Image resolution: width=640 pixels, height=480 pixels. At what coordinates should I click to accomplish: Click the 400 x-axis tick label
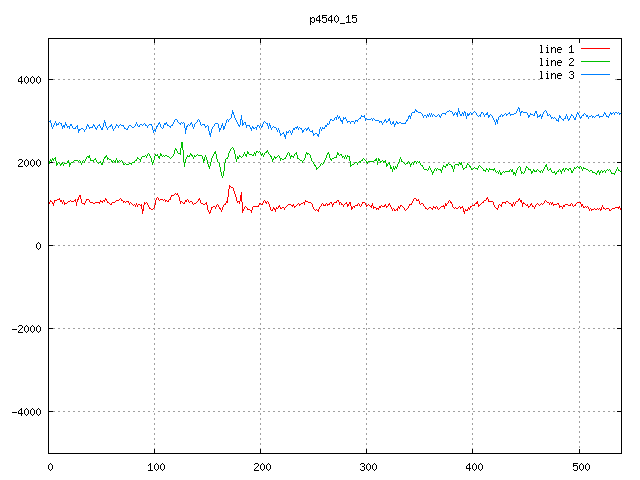tap(473, 466)
